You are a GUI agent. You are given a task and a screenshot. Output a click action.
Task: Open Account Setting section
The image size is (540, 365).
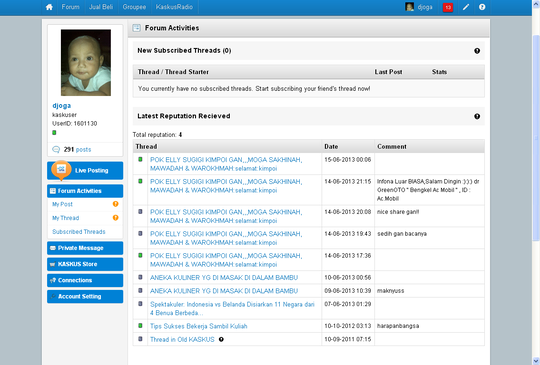click(x=85, y=296)
